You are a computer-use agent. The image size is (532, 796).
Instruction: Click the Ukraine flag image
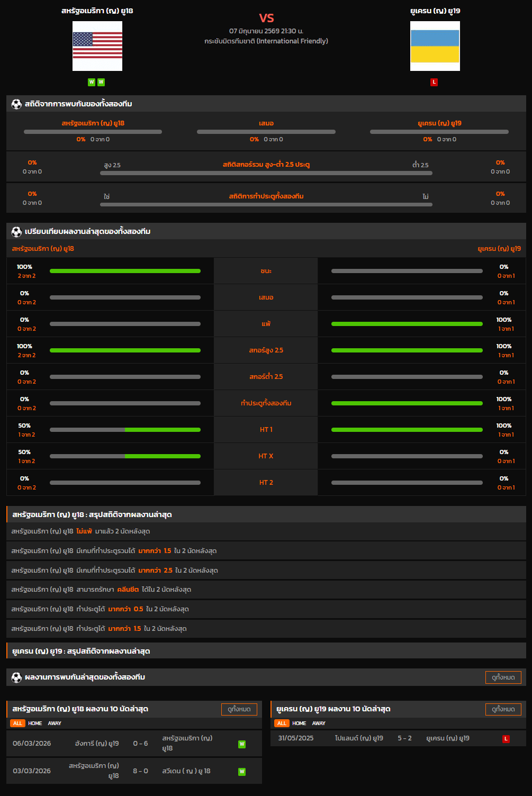[x=435, y=46]
